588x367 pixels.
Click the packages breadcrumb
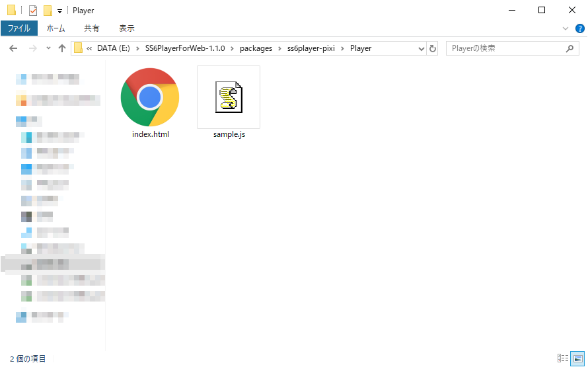[x=256, y=48]
